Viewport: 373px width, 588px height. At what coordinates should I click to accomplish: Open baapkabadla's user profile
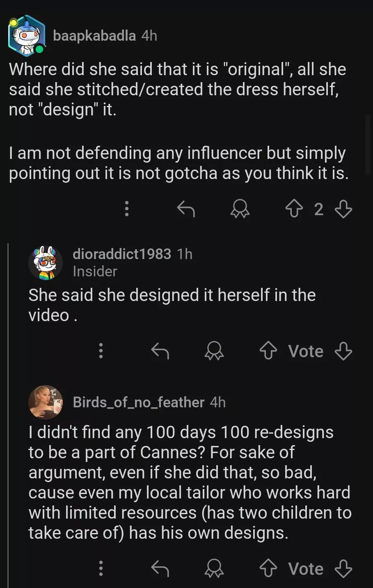(x=94, y=36)
